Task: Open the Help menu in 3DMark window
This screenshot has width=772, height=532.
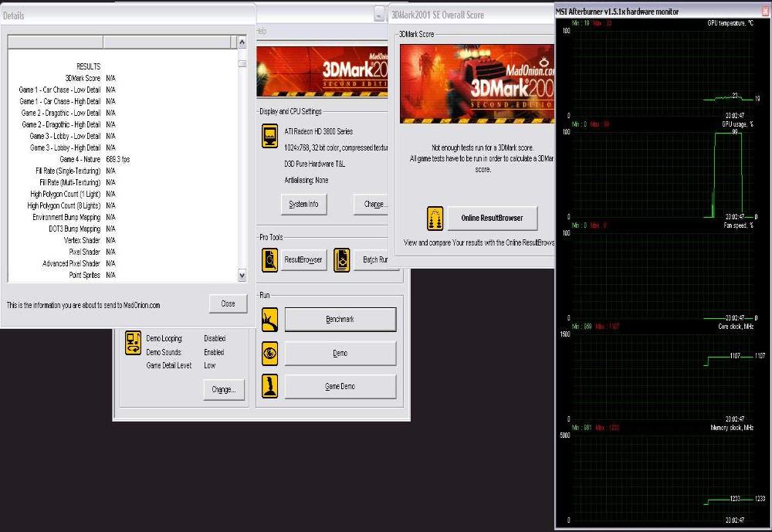Action: (262, 31)
